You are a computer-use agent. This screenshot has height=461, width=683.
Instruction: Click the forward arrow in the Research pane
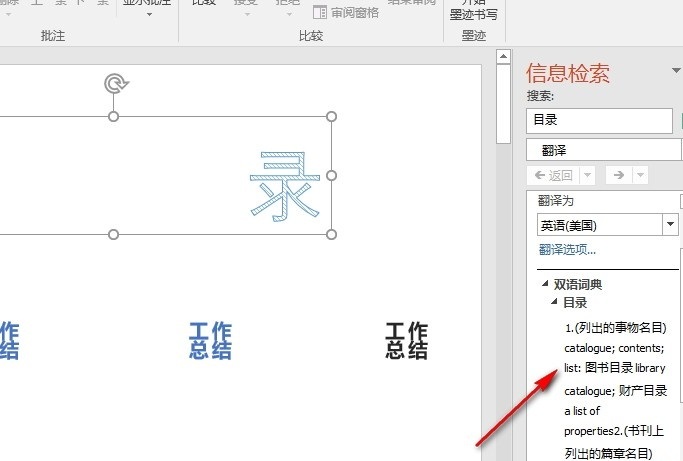pos(619,175)
